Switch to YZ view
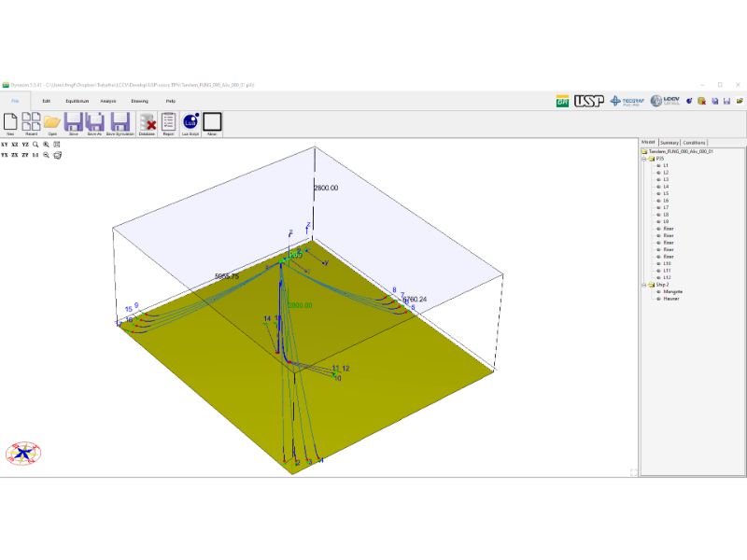 [25, 146]
